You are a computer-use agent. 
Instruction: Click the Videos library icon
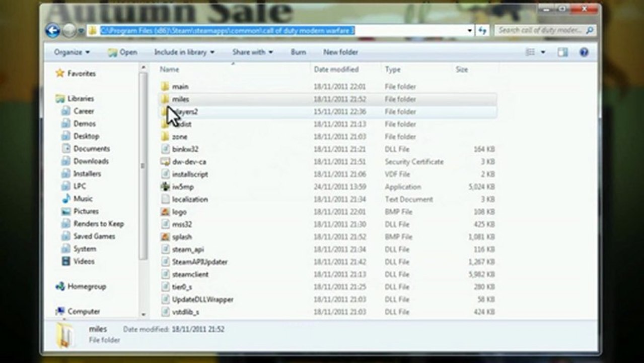point(66,261)
